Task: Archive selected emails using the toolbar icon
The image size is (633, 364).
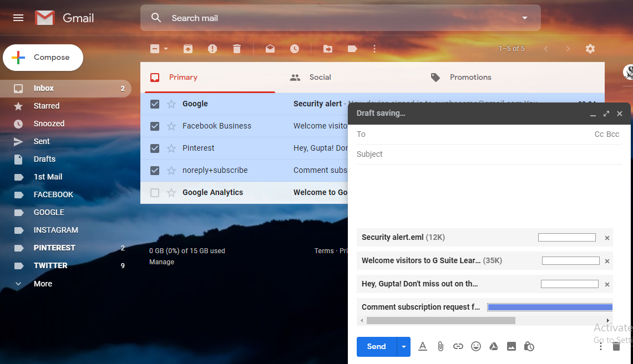Action: click(188, 49)
